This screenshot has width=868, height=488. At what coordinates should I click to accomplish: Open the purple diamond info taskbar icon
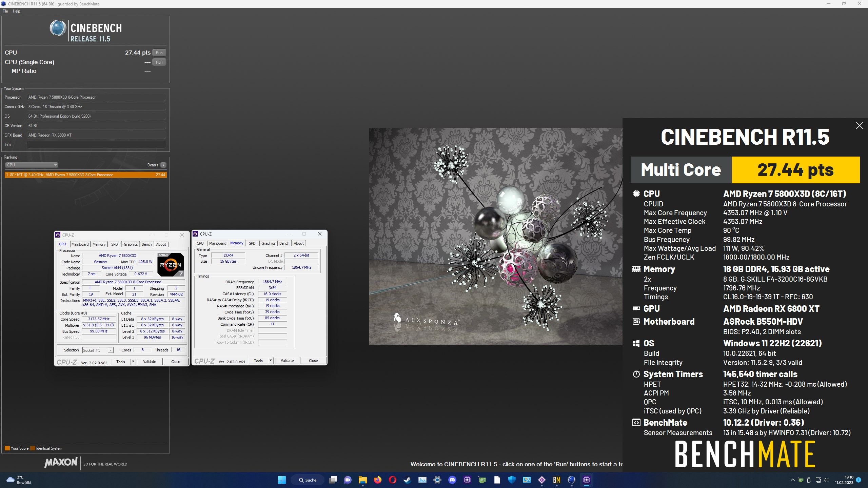pyautogui.click(x=542, y=480)
